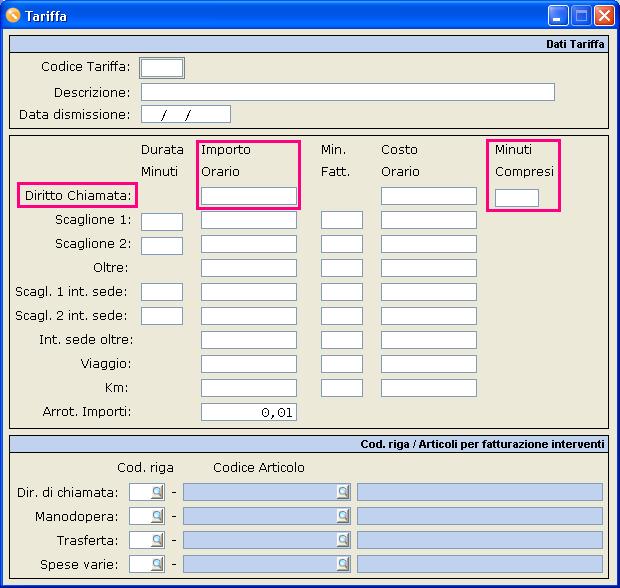Click Scaglione 1 Durata Minuti field
This screenshot has width=620, height=588.
coord(162,222)
